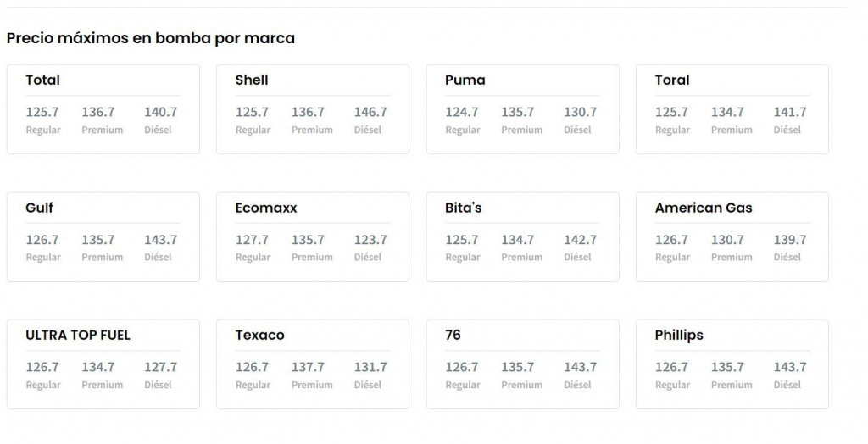Viewport: 868px width, 444px height.
Task: Click American Gas Premium price 130.7
Action: click(727, 240)
